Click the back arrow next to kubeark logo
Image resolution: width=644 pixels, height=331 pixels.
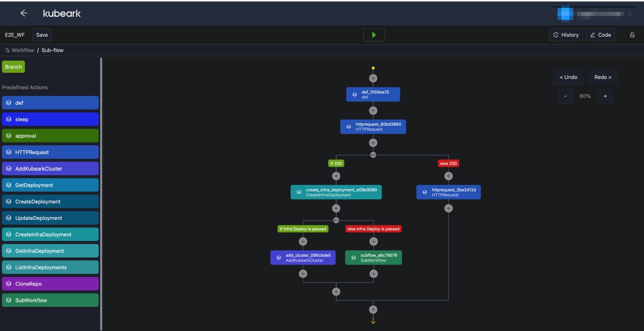tap(24, 13)
